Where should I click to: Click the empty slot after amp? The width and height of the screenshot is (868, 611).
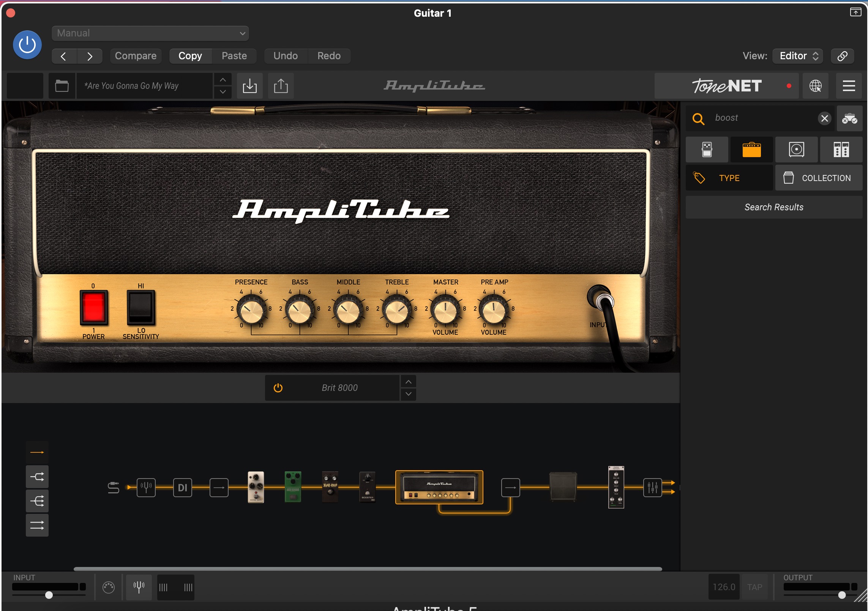tap(511, 488)
